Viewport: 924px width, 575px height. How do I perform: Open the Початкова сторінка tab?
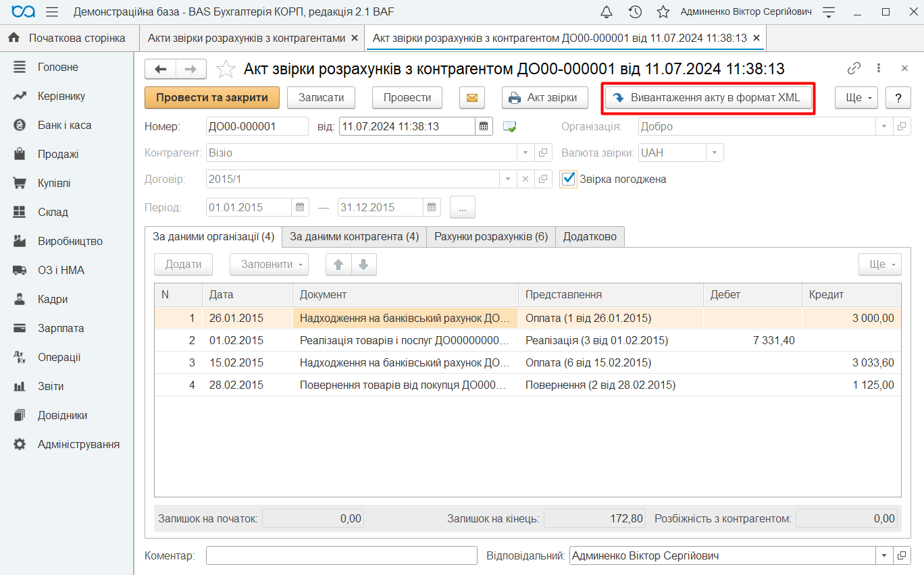(70, 38)
